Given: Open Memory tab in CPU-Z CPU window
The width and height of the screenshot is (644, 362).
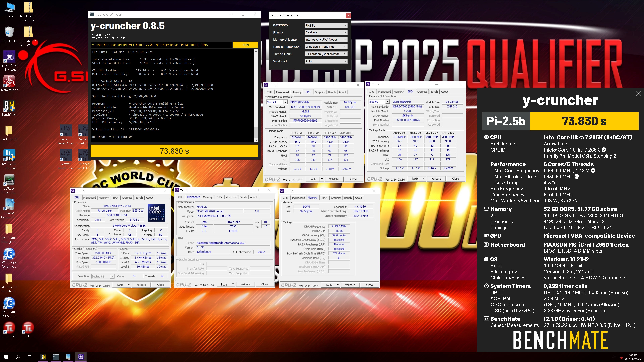Looking at the screenshot, I should click(103, 198).
